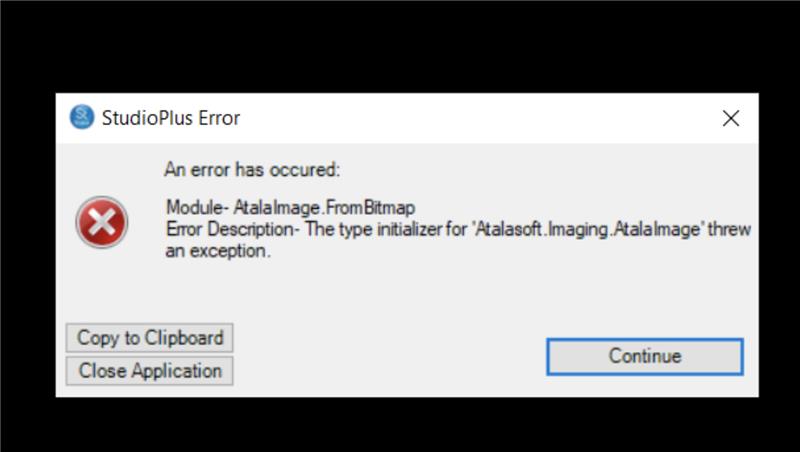Click the 'Atalasoft.Imaging.AtalaImage' type name
The height and width of the screenshot is (452, 800).
click(587, 229)
